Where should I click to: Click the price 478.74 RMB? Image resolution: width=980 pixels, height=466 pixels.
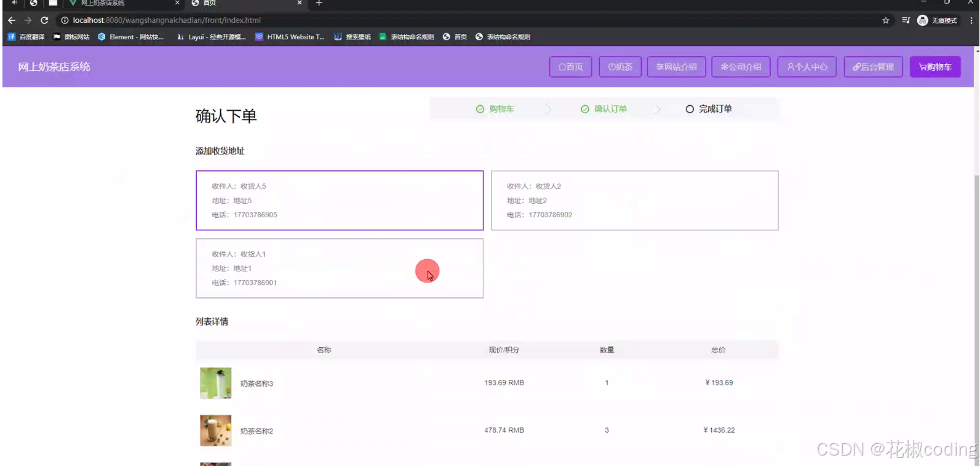[504, 430]
